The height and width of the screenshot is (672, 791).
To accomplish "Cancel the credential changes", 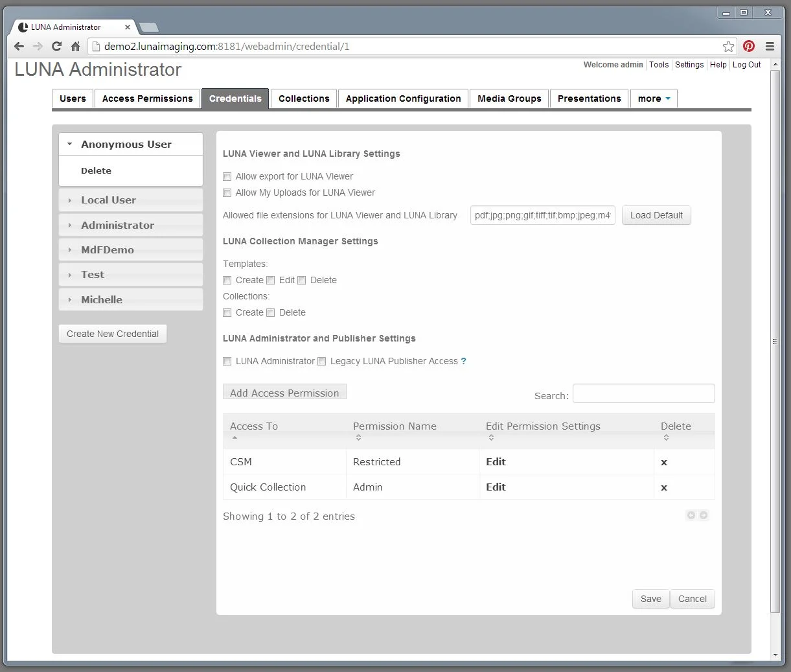I will 693,599.
